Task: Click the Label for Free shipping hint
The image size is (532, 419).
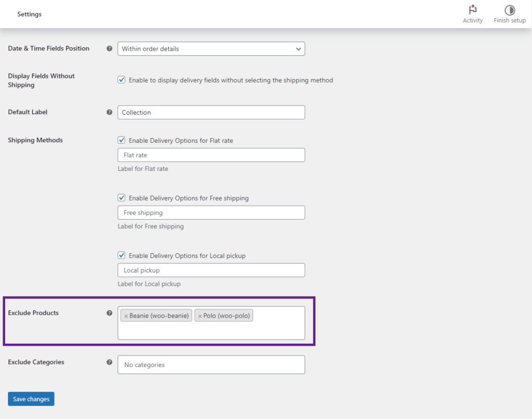Action: [151, 226]
